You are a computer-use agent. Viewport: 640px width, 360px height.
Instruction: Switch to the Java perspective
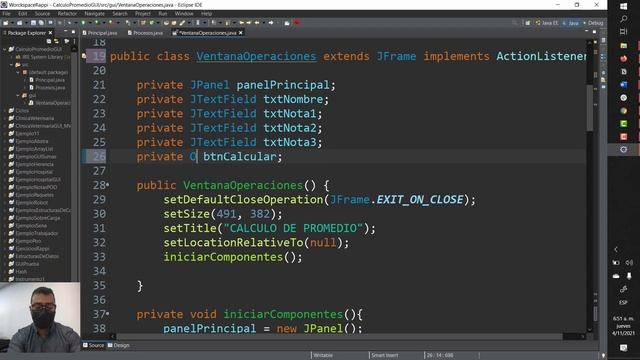pos(571,23)
